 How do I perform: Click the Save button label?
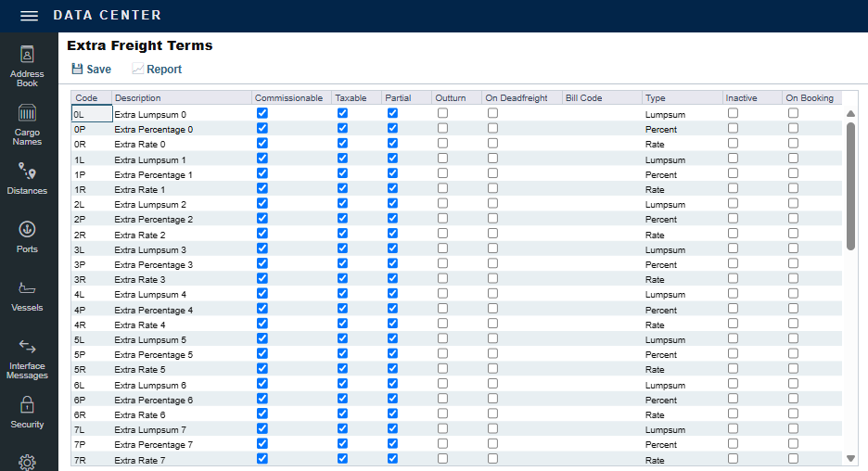coord(98,70)
